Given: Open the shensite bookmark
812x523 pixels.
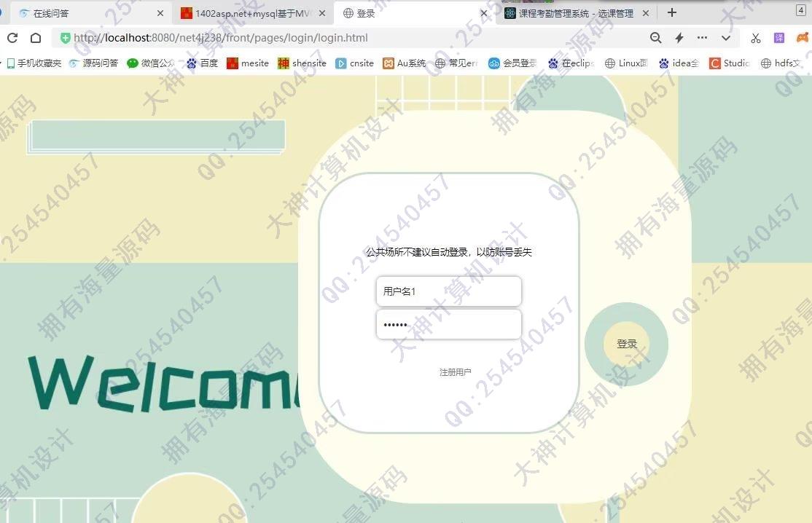Looking at the screenshot, I should 302,63.
